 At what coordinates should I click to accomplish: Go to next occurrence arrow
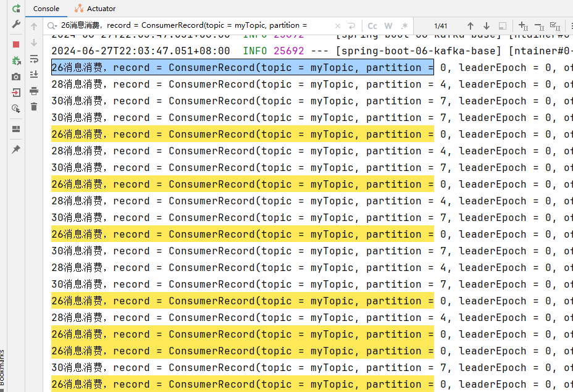(487, 26)
